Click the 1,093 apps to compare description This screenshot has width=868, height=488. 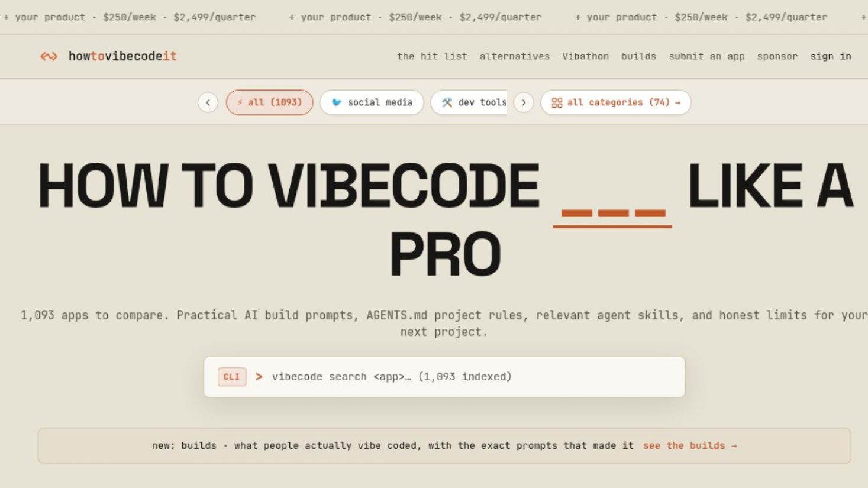tap(444, 324)
